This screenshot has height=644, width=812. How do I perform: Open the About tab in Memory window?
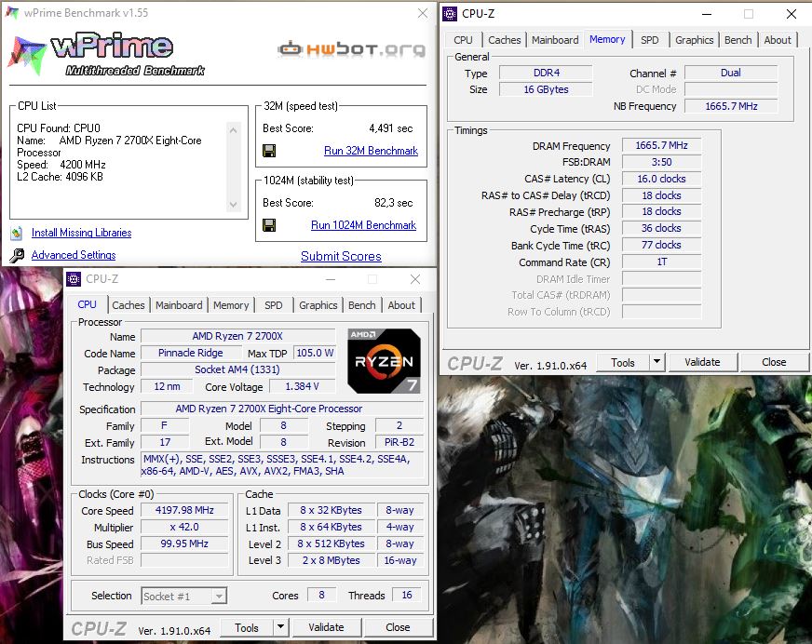(x=778, y=40)
